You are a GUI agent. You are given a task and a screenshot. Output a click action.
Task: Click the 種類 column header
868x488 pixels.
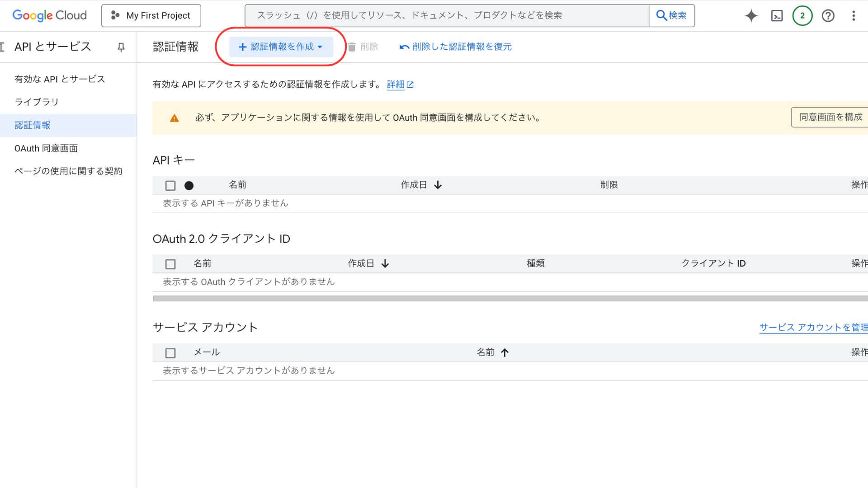click(x=536, y=263)
